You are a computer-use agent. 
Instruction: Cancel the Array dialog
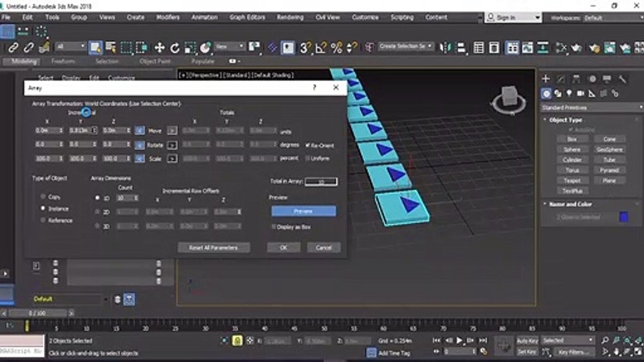pyautogui.click(x=324, y=247)
